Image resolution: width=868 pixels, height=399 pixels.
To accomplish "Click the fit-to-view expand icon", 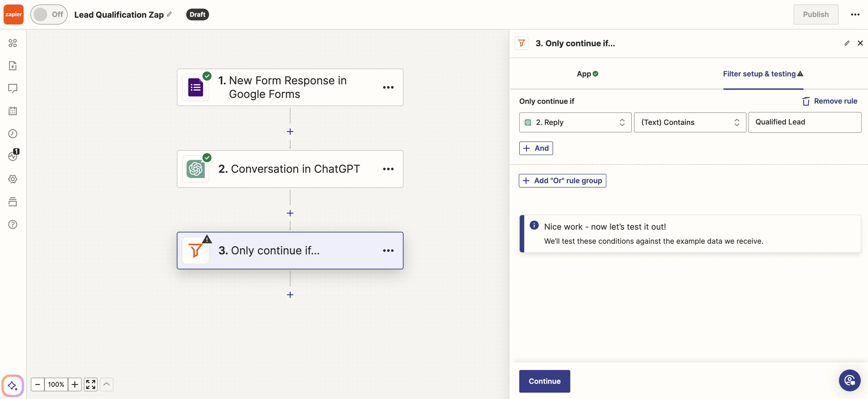I will 91,384.
